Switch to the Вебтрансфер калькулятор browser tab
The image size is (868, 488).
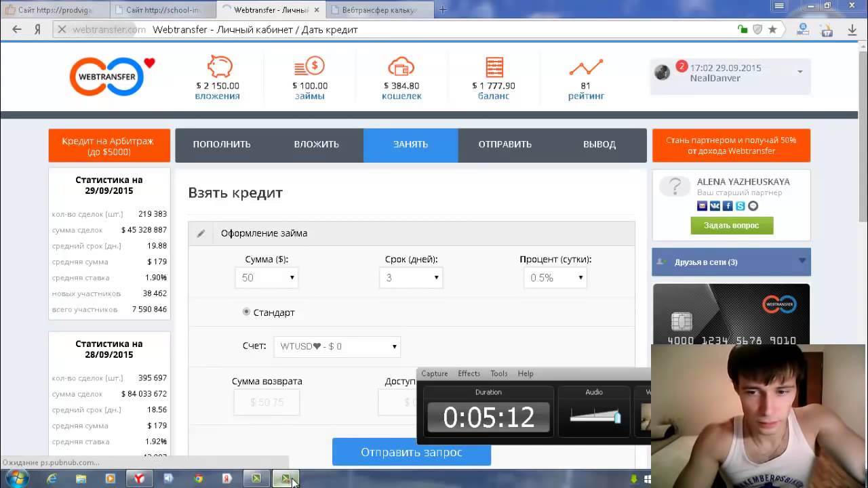coord(380,10)
